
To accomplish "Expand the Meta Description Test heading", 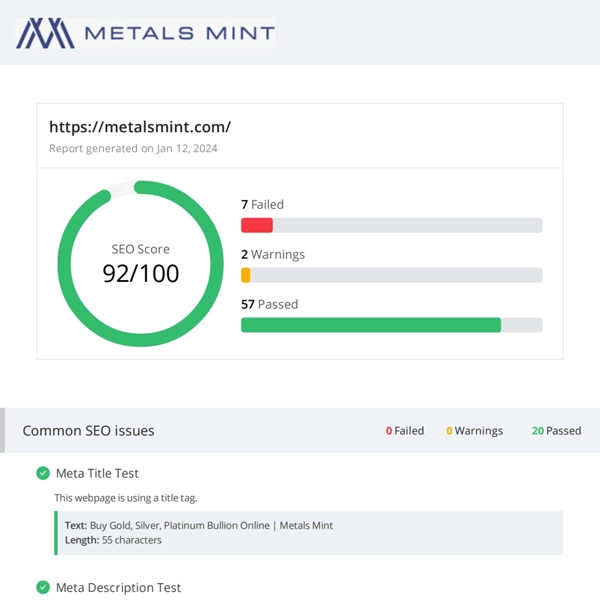I will click(118, 587).
